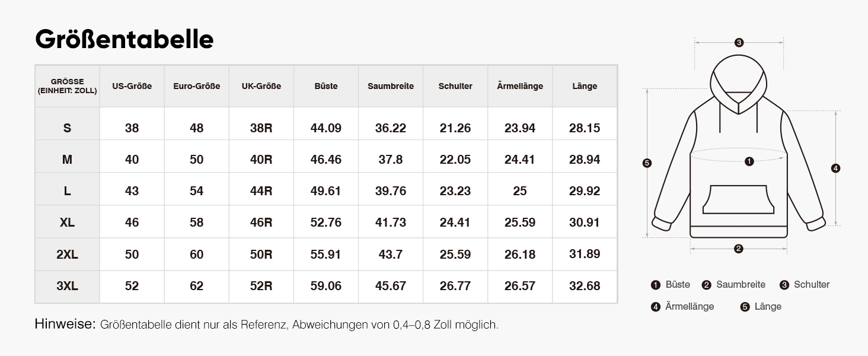The image size is (868, 356).
Task: Click the Ärmellänge marker 4 beside hoodie
Action: pos(836,169)
